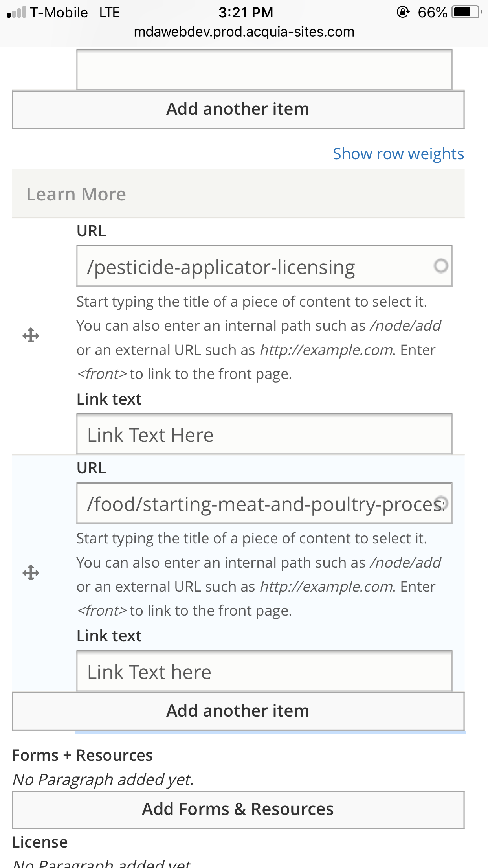The height and width of the screenshot is (868, 488).
Task: Click the empty text field at the top
Action: tap(264, 70)
